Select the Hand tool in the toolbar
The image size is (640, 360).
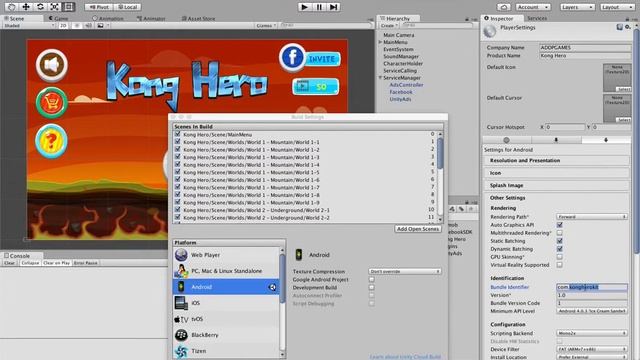[12, 7]
